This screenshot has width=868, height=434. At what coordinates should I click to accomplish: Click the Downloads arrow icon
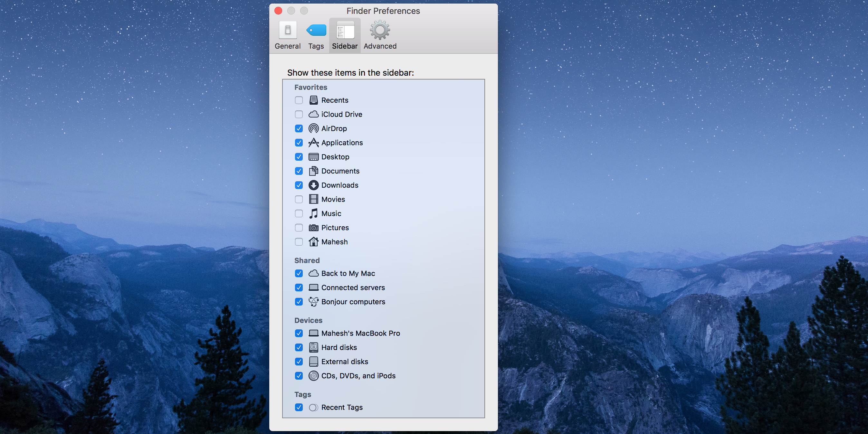coord(313,185)
